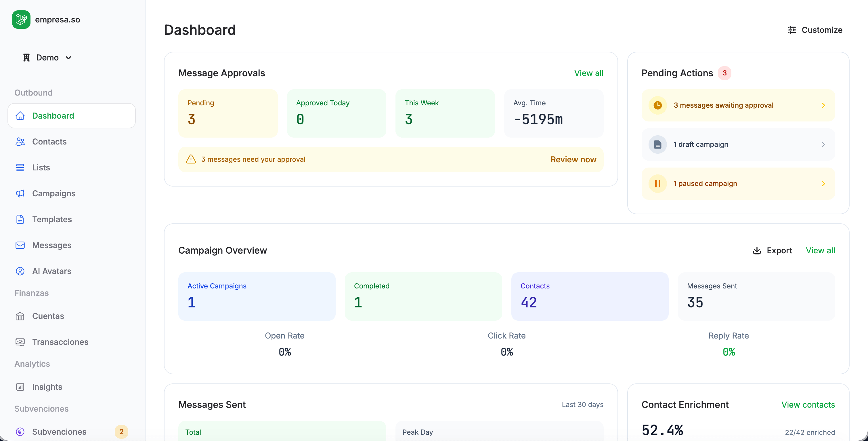The height and width of the screenshot is (441, 868).
Task: Click the Insights chart icon
Action: pyautogui.click(x=20, y=387)
